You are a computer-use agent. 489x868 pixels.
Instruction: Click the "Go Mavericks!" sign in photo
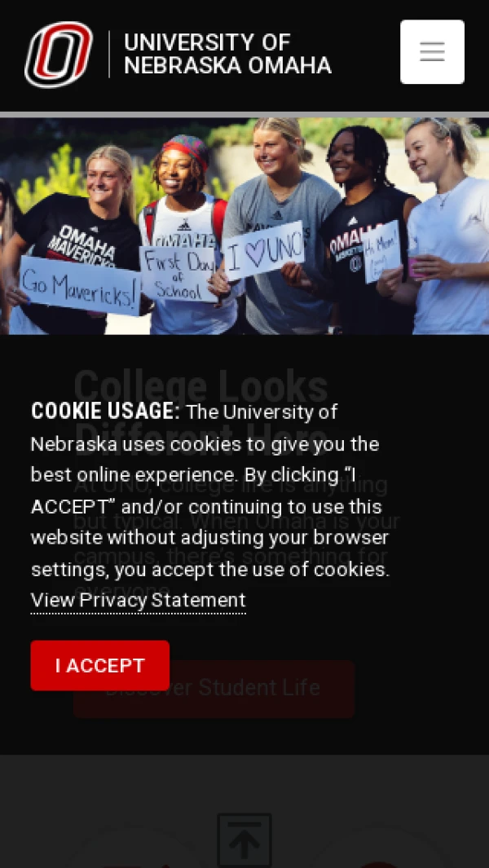[x=80, y=287]
